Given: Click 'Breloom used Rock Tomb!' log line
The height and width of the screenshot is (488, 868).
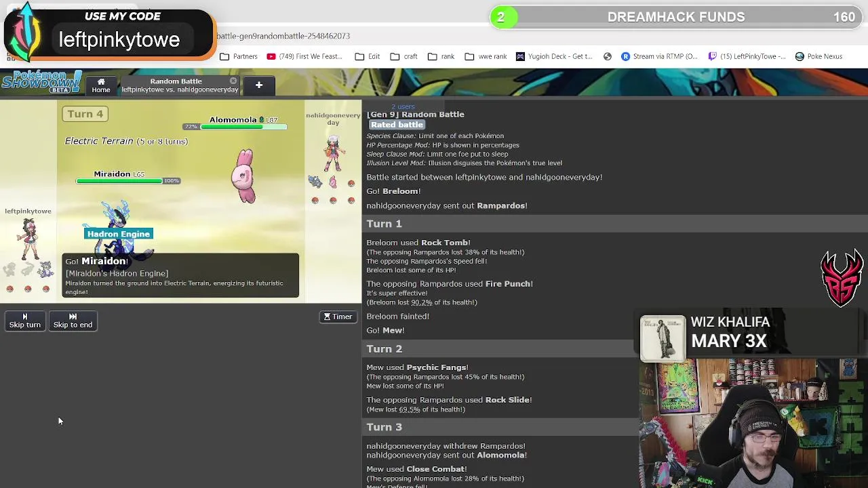Looking at the screenshot, I should pos(418,243).
